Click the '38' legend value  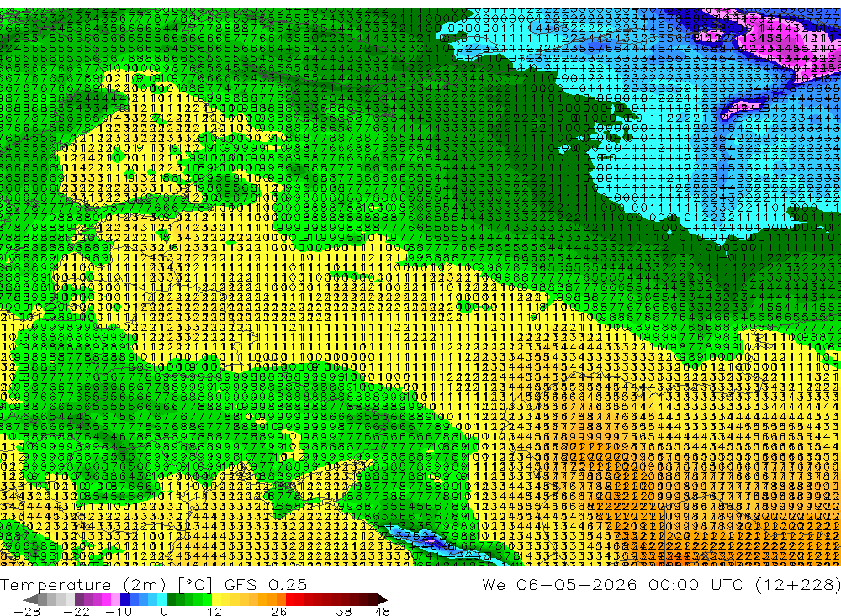pos(344,612)
